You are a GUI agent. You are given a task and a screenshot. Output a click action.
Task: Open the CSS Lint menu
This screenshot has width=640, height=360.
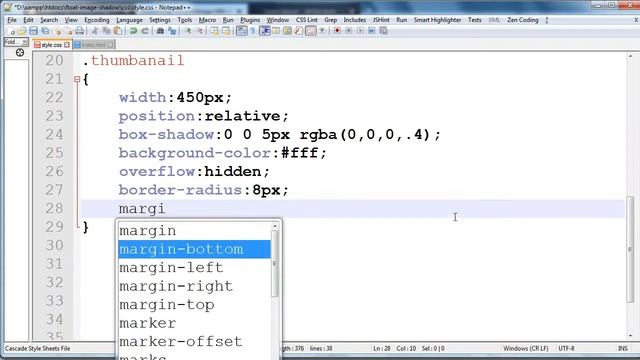pos(307,20)
